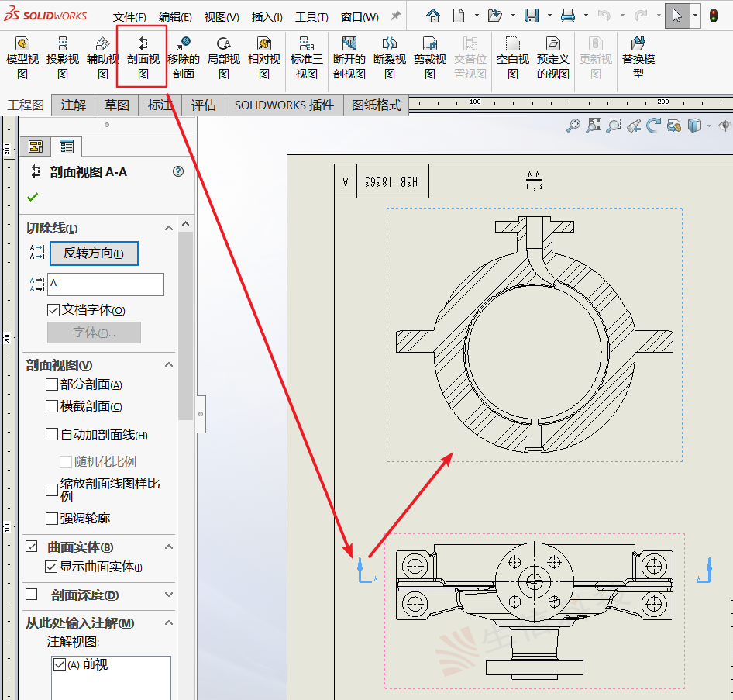Toggle the 曲面实体 (Surface Bodies) section checkbox
733x700 pixels.
pyautogui.click(x=31, y=547)
